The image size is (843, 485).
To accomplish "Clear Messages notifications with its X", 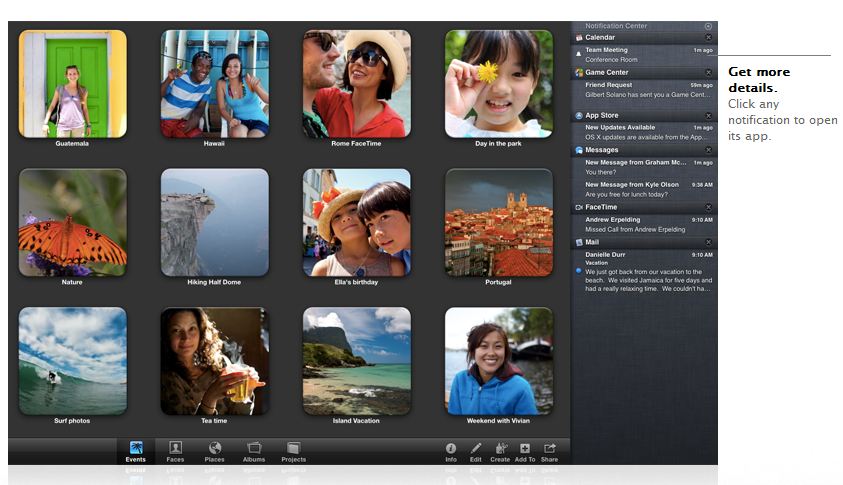I will point(709,150).
